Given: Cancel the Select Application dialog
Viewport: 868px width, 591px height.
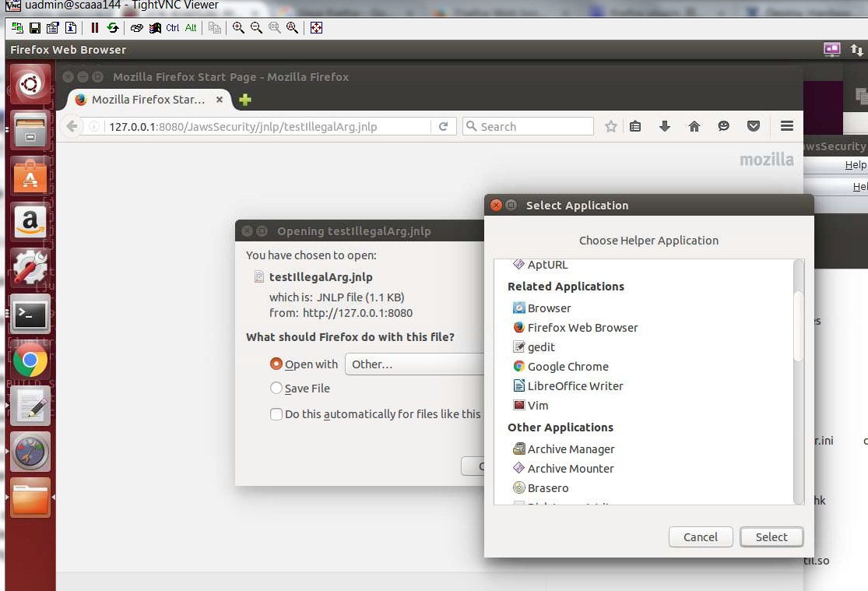Looking at the screenshot, I should [x=701, y=537].
